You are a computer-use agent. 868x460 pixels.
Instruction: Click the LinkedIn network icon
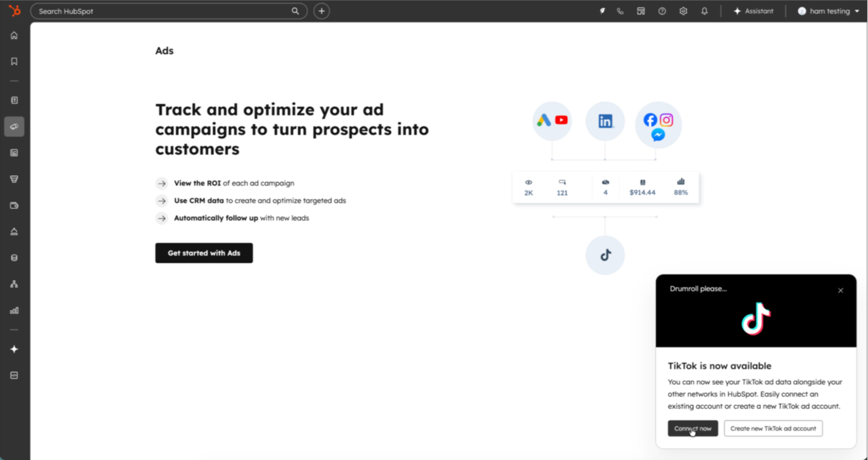[x=605, y=121]
